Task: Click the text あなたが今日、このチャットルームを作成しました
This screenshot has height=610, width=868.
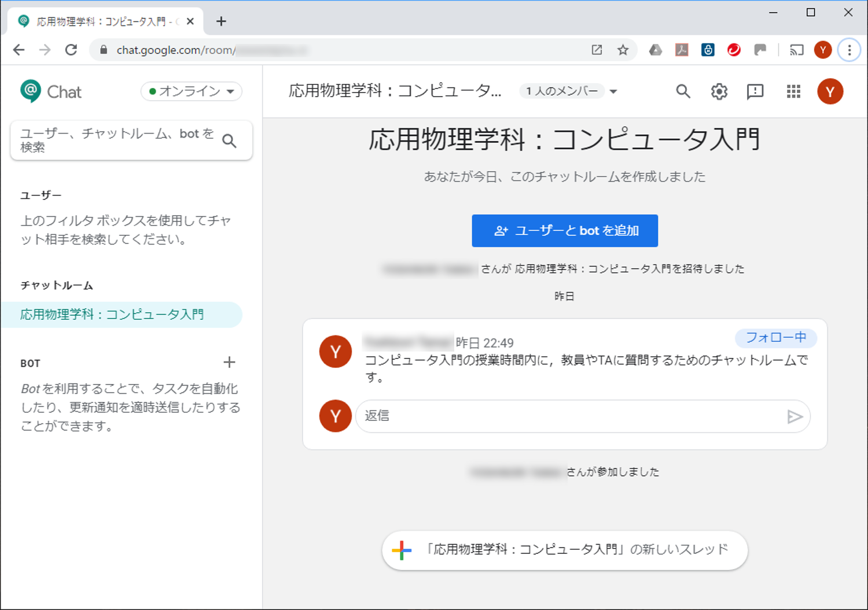Action: coord(565,177)
